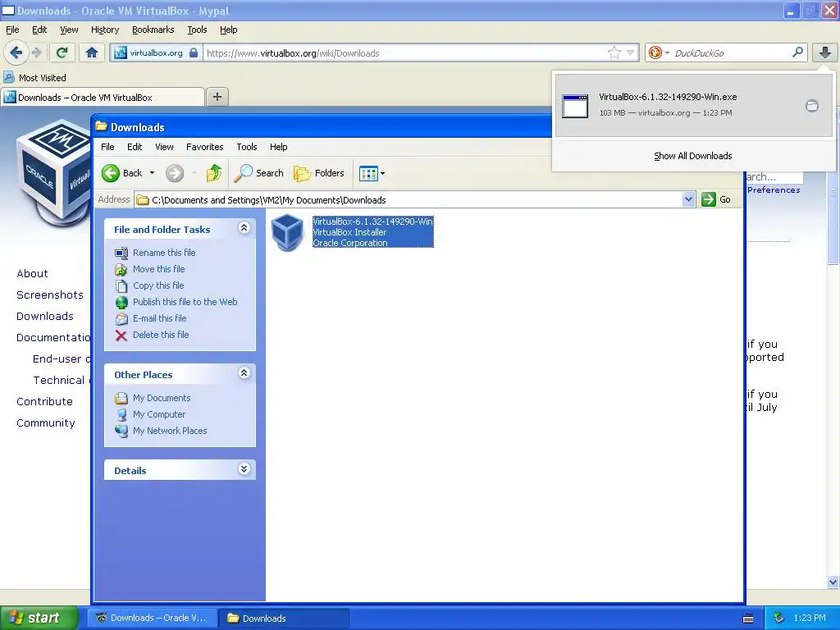
Task: Open the browser History menu
Action: [x=104, y=30]
